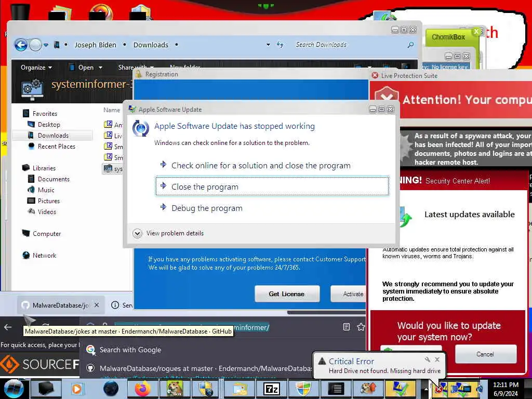
Task: Click the refresh arrows in Explorer address bar
Action: [x=280, y=45]
